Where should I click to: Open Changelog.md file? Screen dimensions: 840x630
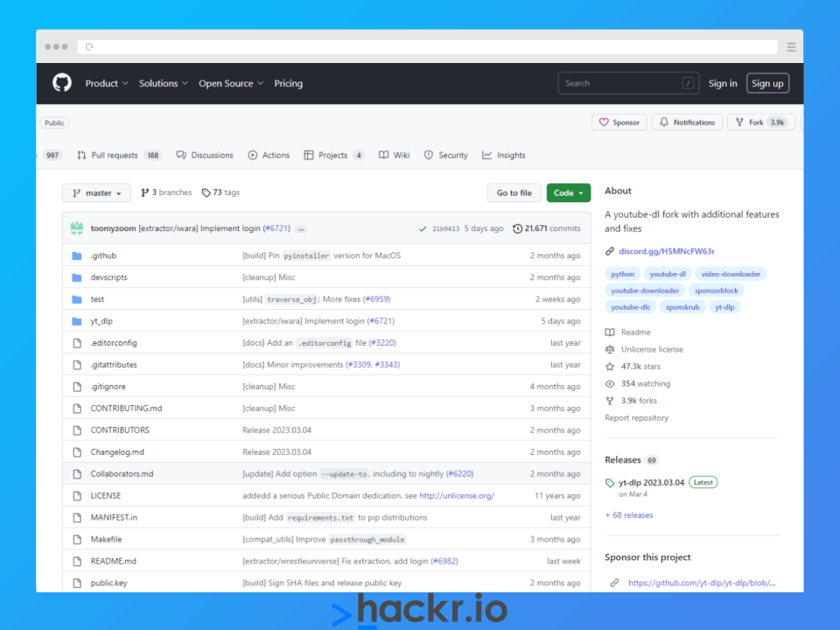[117, 452]
